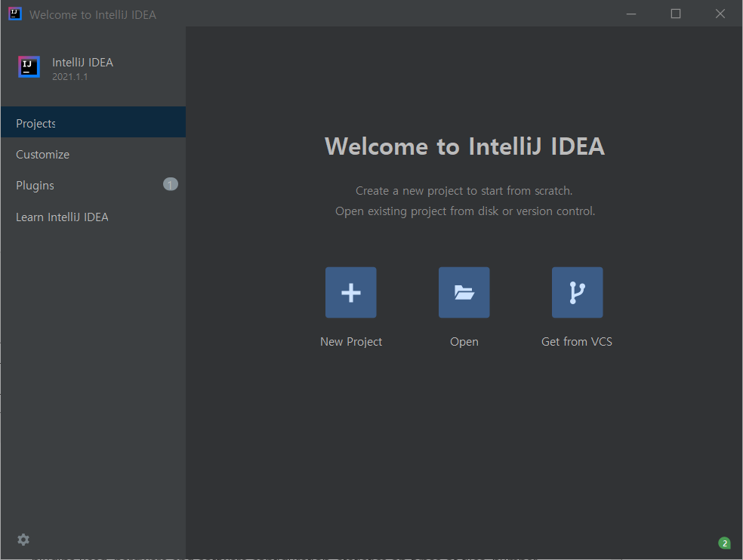Go to Learn IntelliJ IDEA tab
The image size is (743, 560).
[x=94, y=217]
